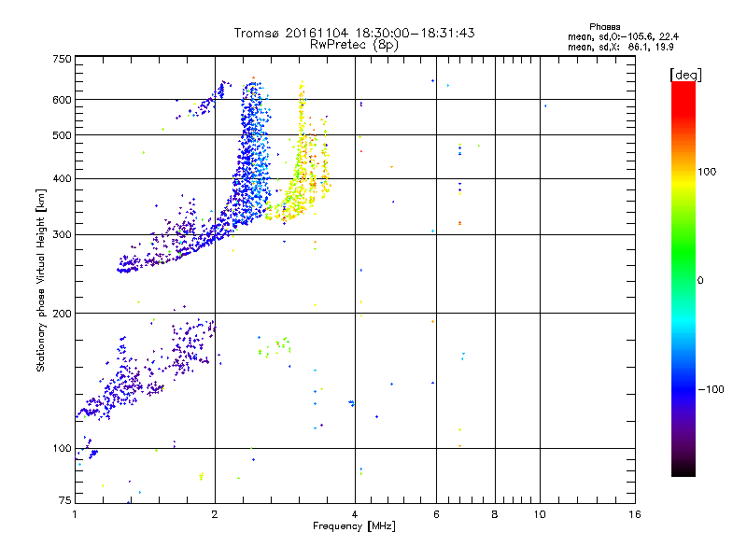Click the y-axis label '750'
The image size is (747, 560).
(x=62, y=59)
